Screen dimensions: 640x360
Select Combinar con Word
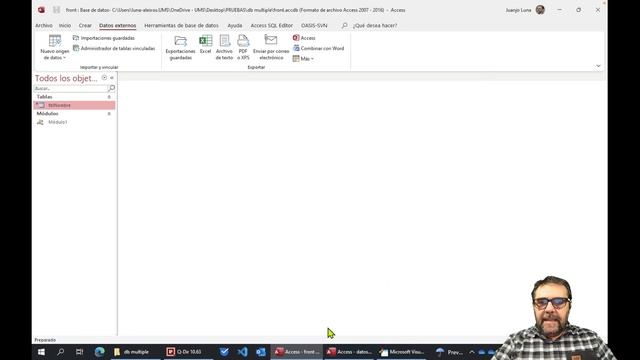(318, 48)
